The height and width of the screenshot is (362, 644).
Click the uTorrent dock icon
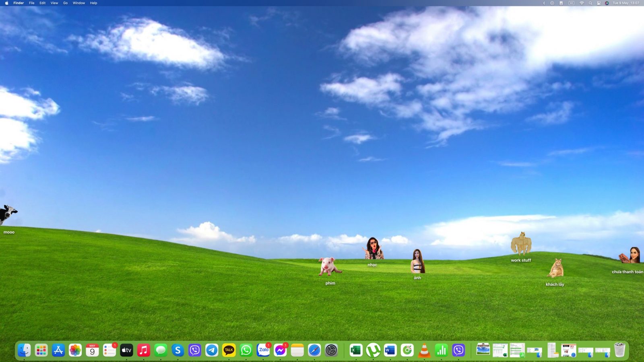pos(373,350)
